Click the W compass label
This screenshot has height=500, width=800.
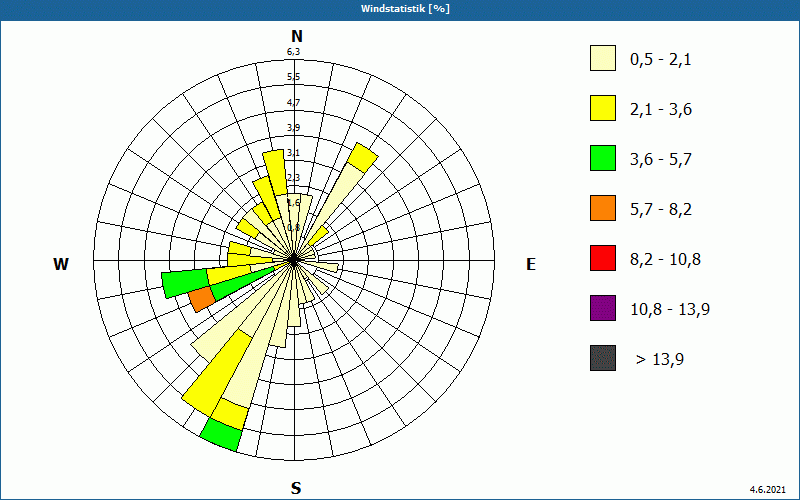(x=61, y=264)
